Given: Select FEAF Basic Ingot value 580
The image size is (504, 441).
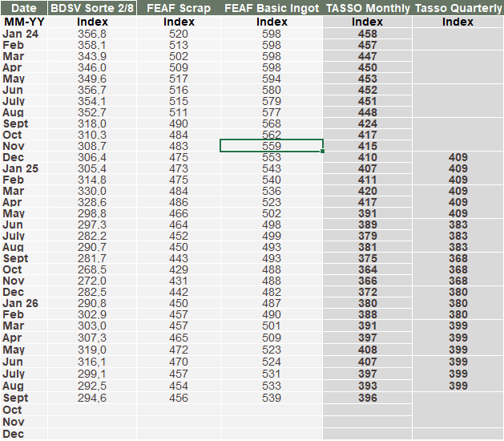Looking at the screenshot, I should tap(272, 90).
